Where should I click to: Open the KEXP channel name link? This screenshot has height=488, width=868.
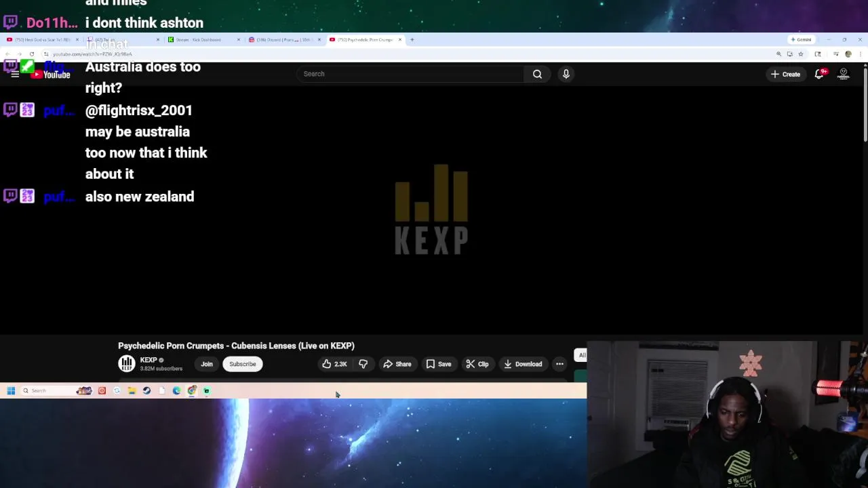(x=149, y=360)
